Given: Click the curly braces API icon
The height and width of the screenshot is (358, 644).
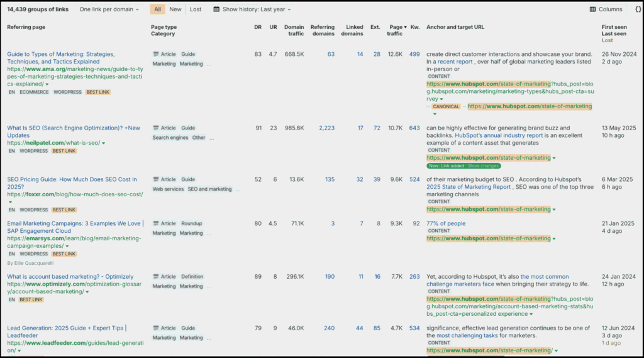Looking at the screenshot, I should coord(638,9).
